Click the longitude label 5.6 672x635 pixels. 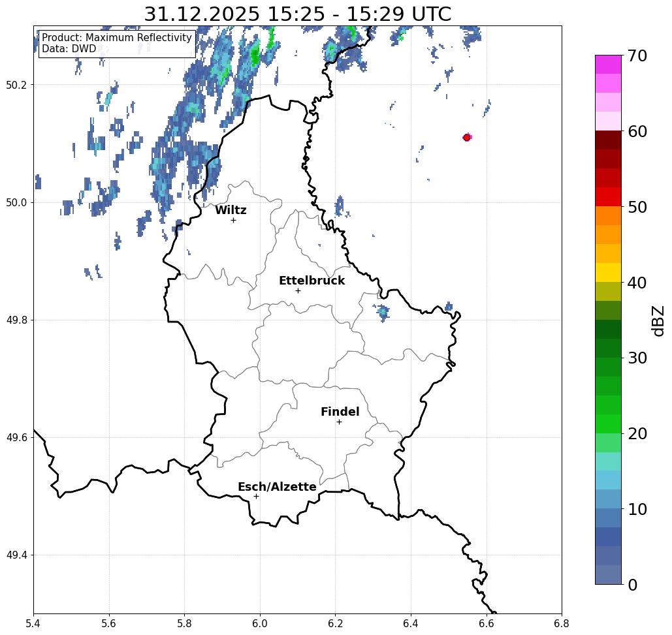109,623
